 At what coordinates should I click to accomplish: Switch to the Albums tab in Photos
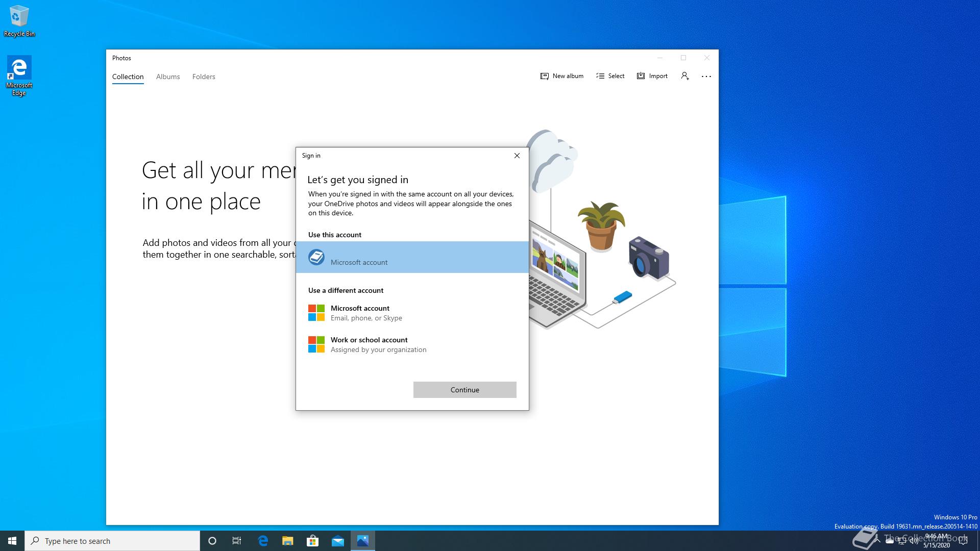click(x=168, y=77)
